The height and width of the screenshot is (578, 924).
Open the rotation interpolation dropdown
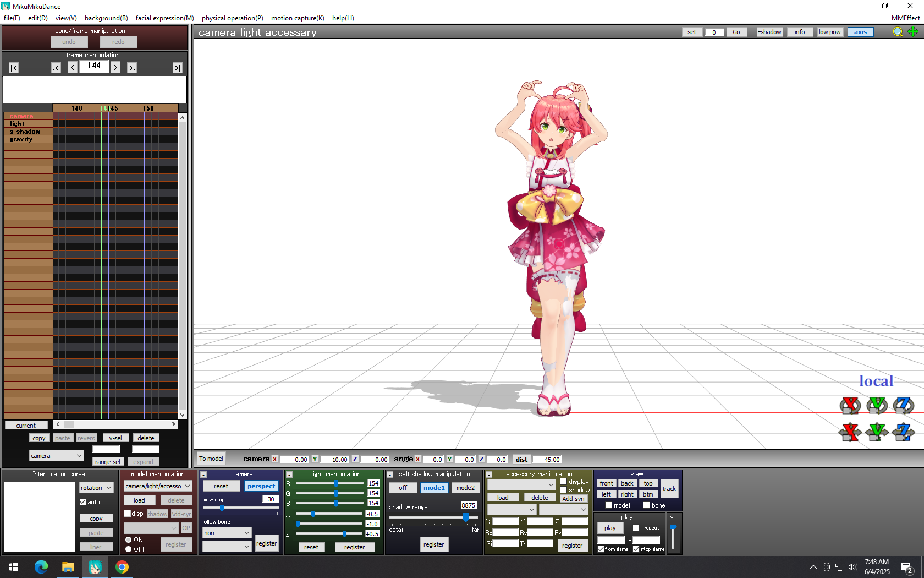[x=96, y=488]
